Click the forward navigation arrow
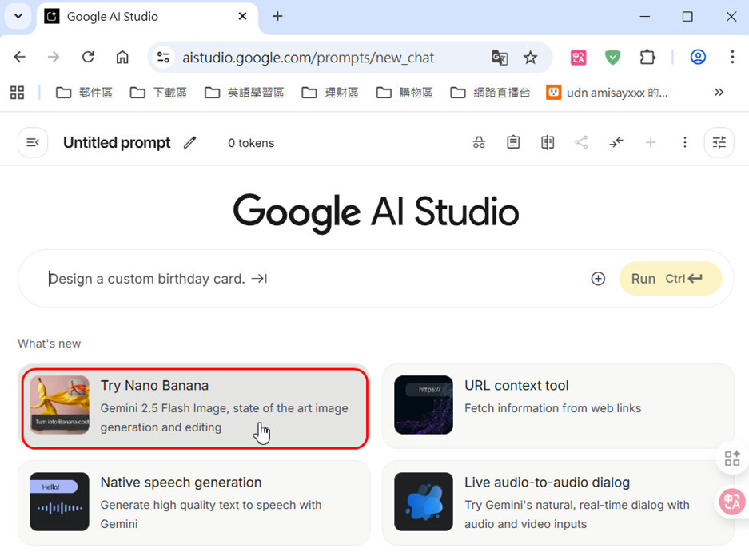 pyautogui.click(x=54, y=58)
